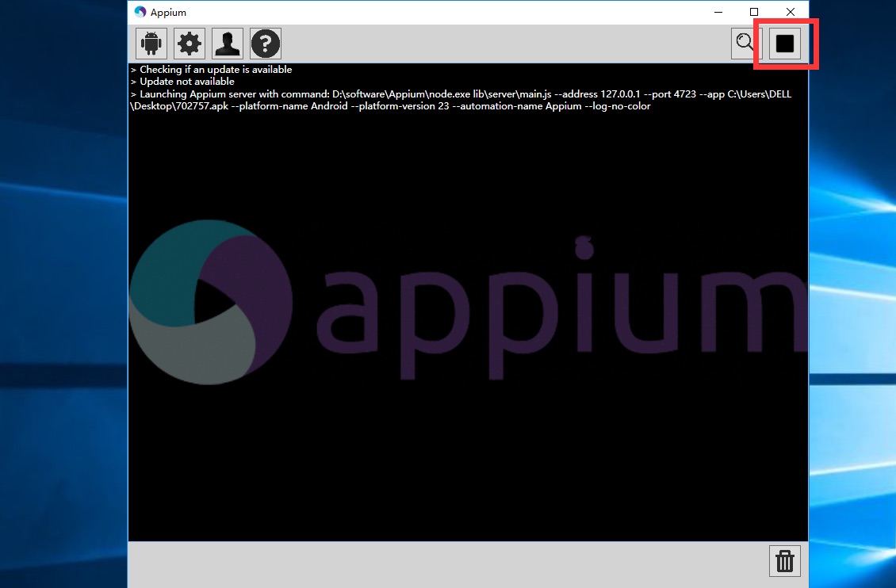Maximize the Appium window
This screenshot has height=588, width=896.
click(754, 12)
